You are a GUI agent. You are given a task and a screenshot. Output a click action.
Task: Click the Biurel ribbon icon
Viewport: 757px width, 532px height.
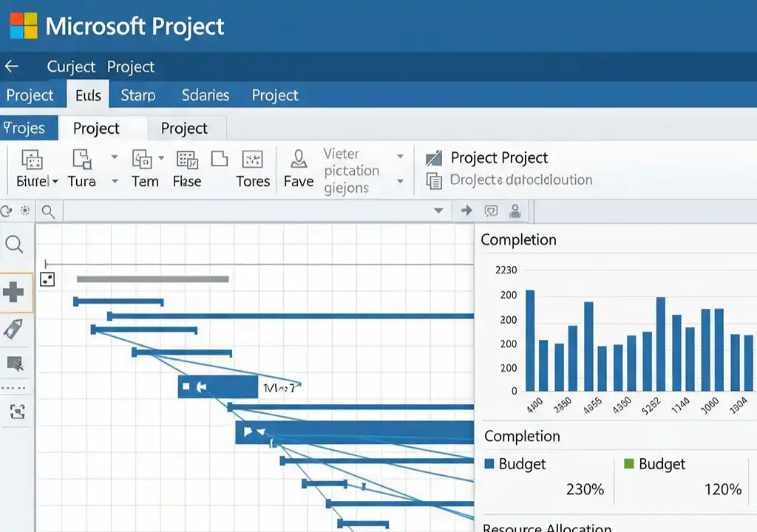pyautogui.click(x=32, y=160)
